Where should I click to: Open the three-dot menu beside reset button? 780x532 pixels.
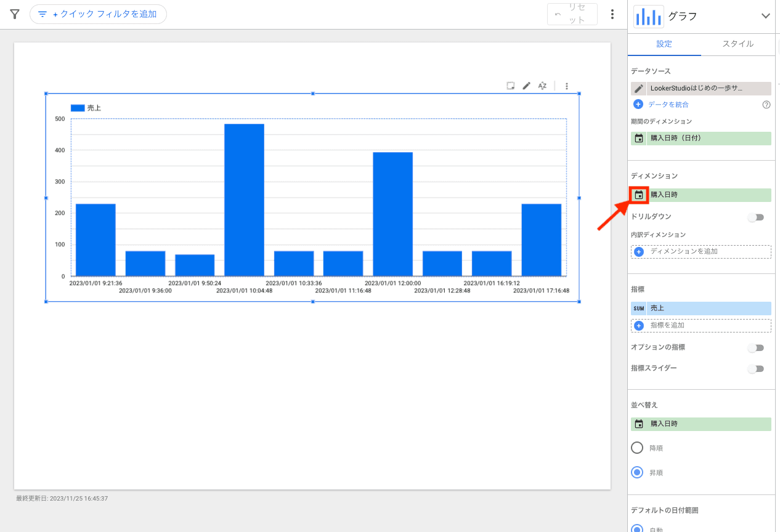612,14
